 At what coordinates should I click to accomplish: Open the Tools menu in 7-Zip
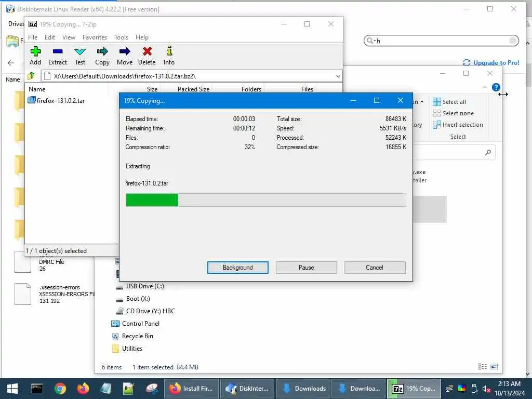[x=121, y=37]
